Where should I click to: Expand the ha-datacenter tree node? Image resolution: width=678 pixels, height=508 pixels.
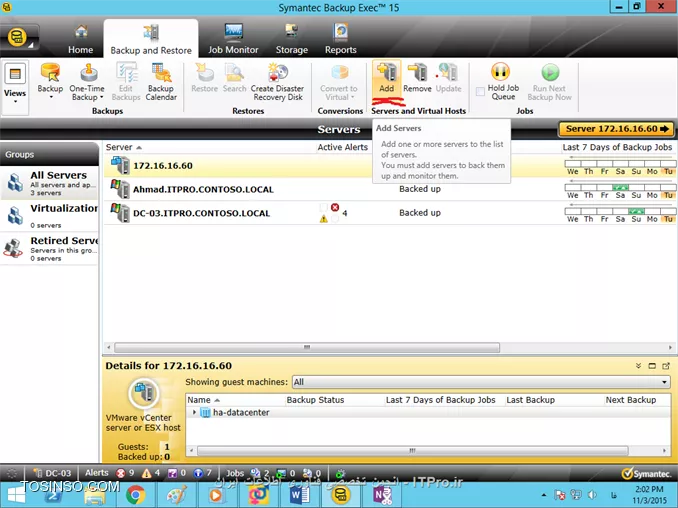194,412
